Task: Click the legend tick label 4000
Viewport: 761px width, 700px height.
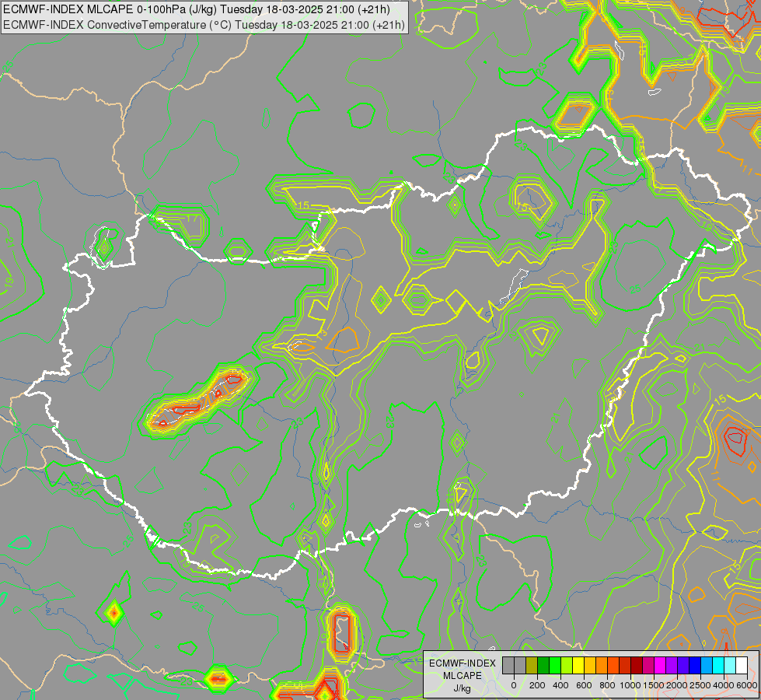Action: [724, 685]
